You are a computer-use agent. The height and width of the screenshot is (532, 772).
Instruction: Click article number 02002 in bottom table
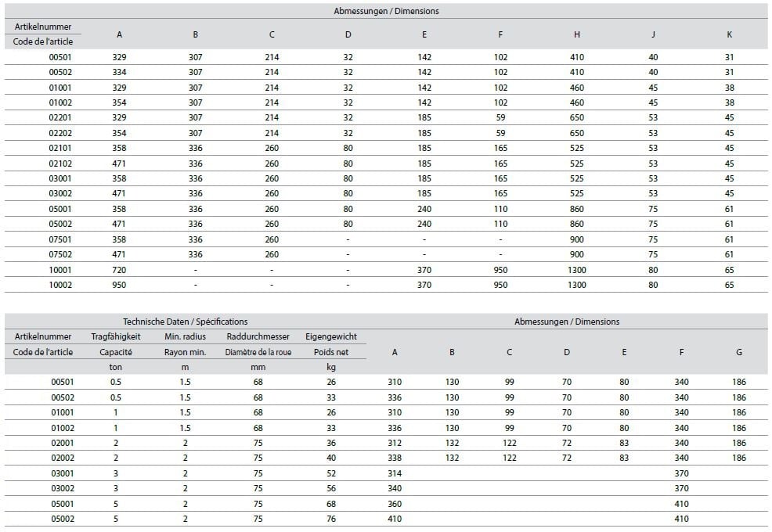click(60, 458)
